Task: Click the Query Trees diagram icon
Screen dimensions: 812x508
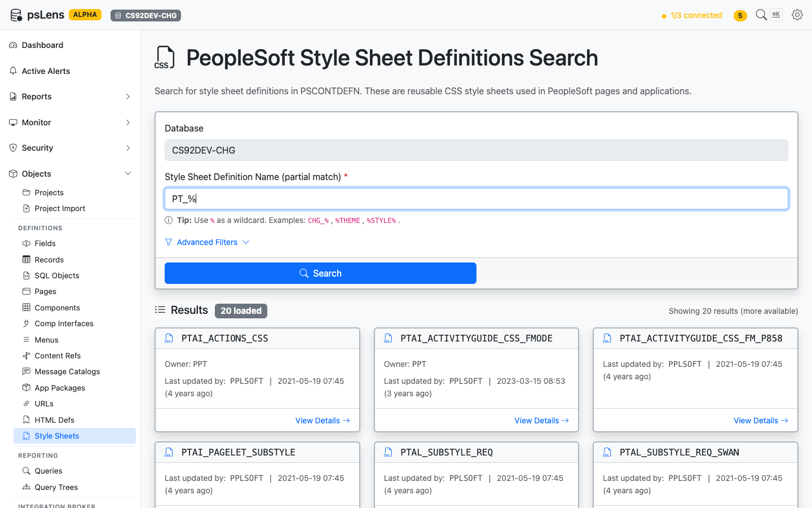Action: (27, 487)
